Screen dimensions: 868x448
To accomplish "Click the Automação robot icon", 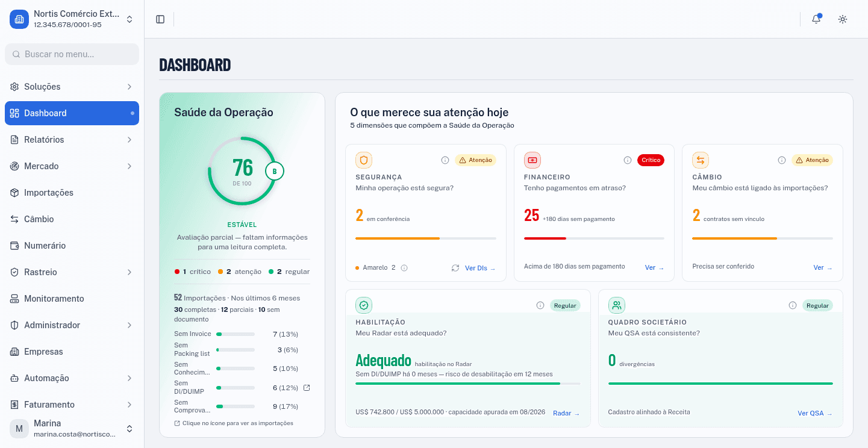I will click(14, 378).
